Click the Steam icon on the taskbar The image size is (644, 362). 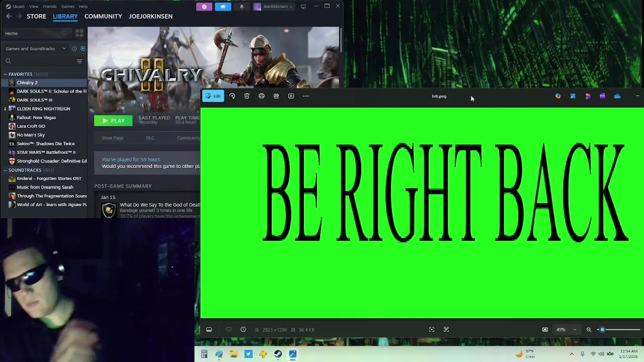(x=278, y=354)
